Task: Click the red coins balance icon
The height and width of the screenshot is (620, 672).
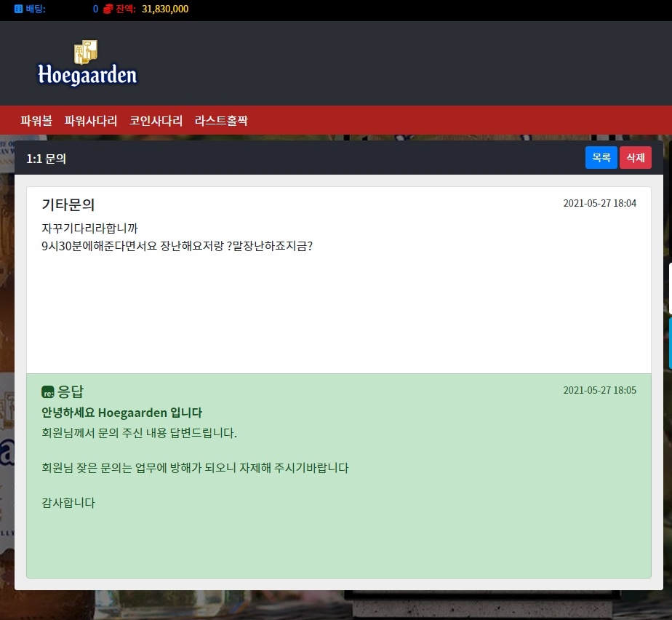Action: (108, 9)
